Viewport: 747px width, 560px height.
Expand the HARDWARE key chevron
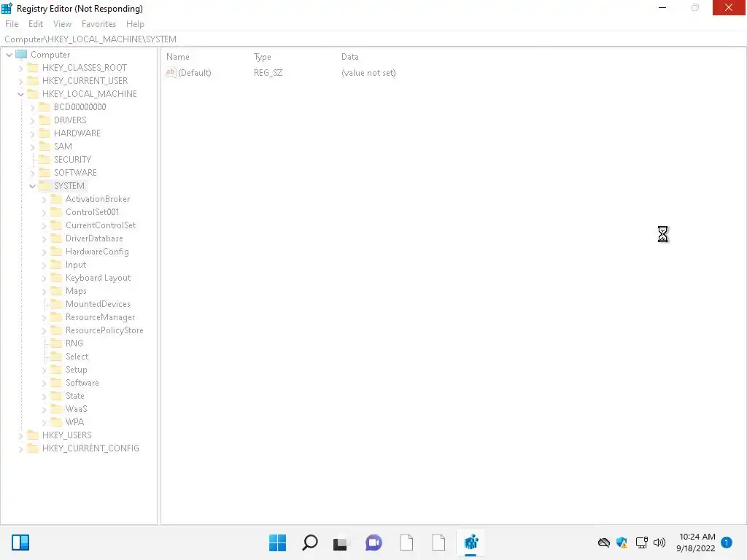coord(32,134)
